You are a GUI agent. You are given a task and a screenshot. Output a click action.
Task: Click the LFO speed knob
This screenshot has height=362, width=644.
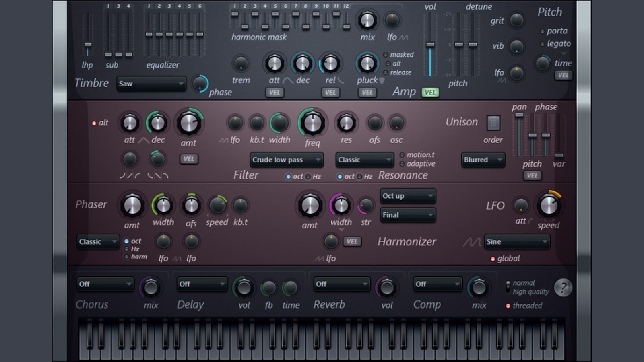(x=548, y=206)
